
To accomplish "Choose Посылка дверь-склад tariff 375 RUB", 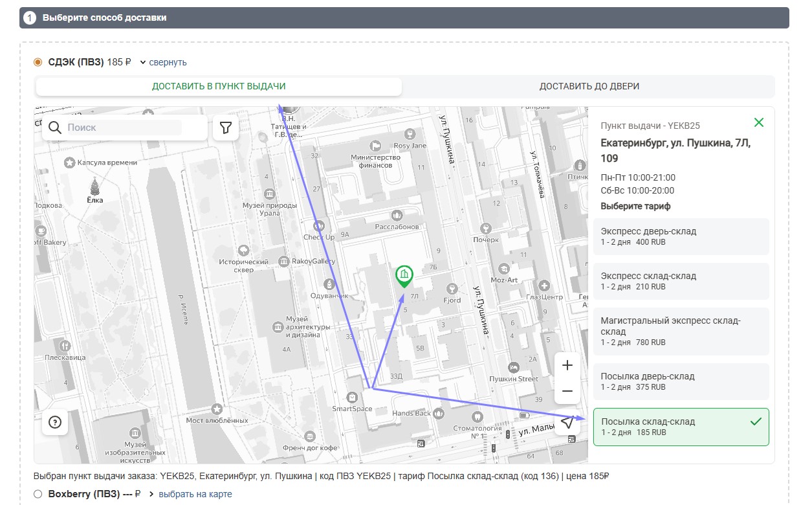I will 681,381.
